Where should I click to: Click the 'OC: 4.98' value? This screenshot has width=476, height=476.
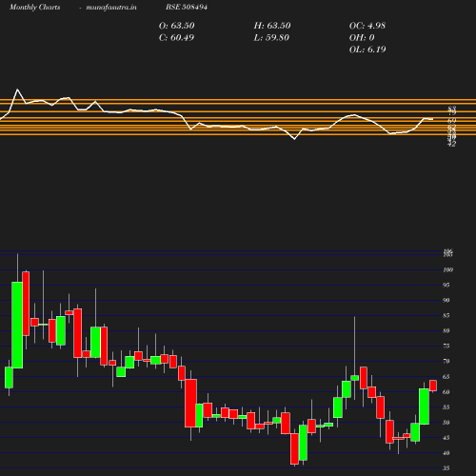pyautogui.click(x=367, y=26)
